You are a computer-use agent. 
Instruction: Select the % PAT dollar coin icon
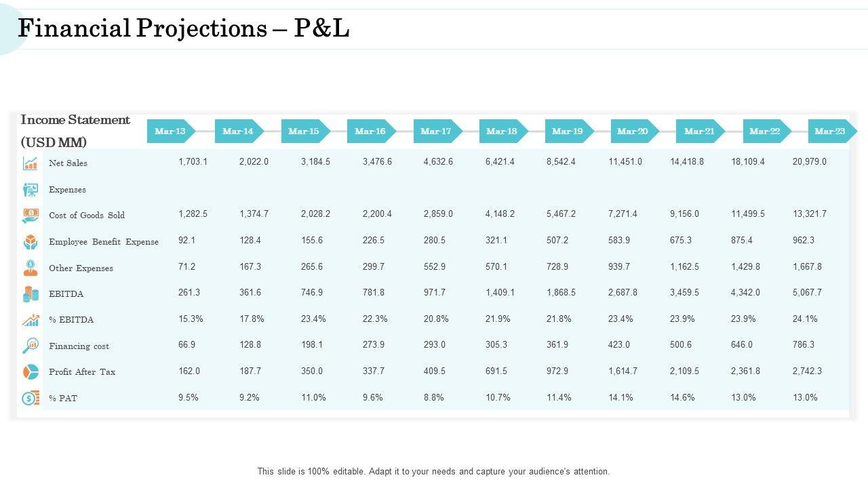point(31,398)
